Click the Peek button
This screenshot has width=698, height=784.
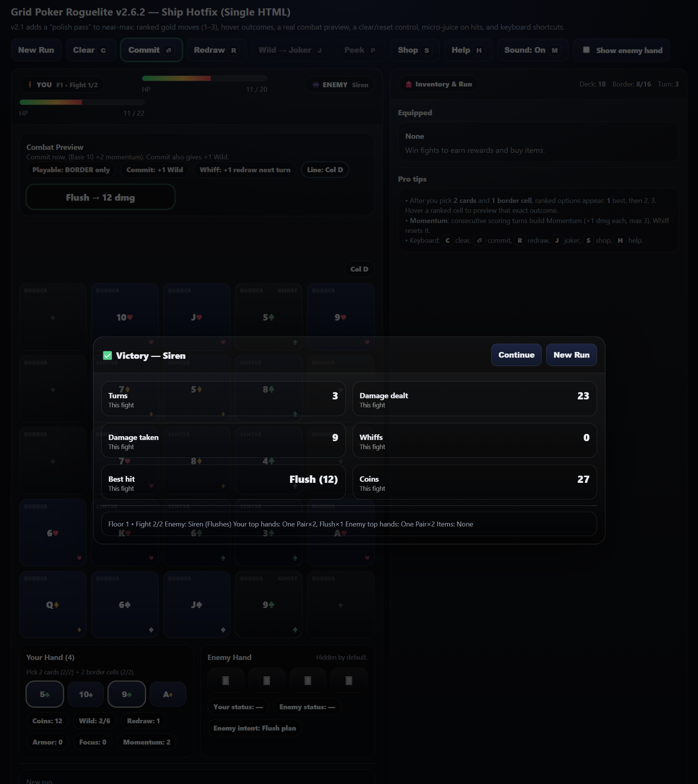tap(361, 50)
